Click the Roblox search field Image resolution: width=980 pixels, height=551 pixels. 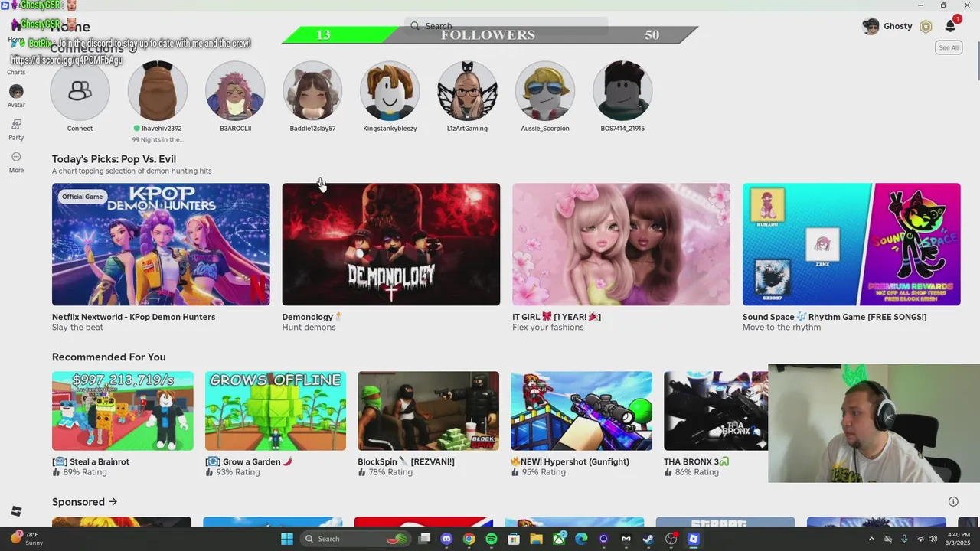click(506, 26)
